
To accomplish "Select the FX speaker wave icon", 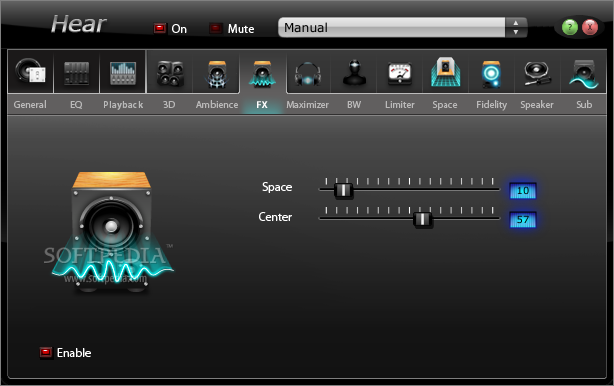I will pyautogui.click(x=262, y=73).
